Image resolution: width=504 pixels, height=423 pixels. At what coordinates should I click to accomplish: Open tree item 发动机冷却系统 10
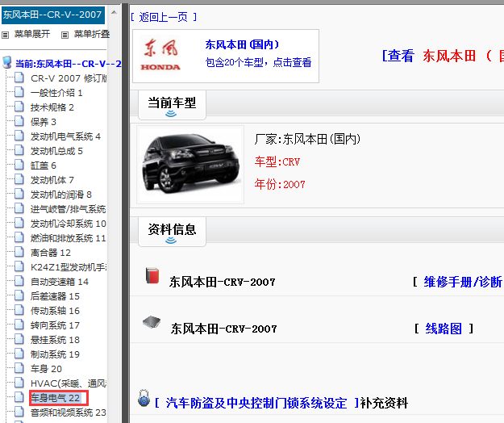tap(69, 224)
